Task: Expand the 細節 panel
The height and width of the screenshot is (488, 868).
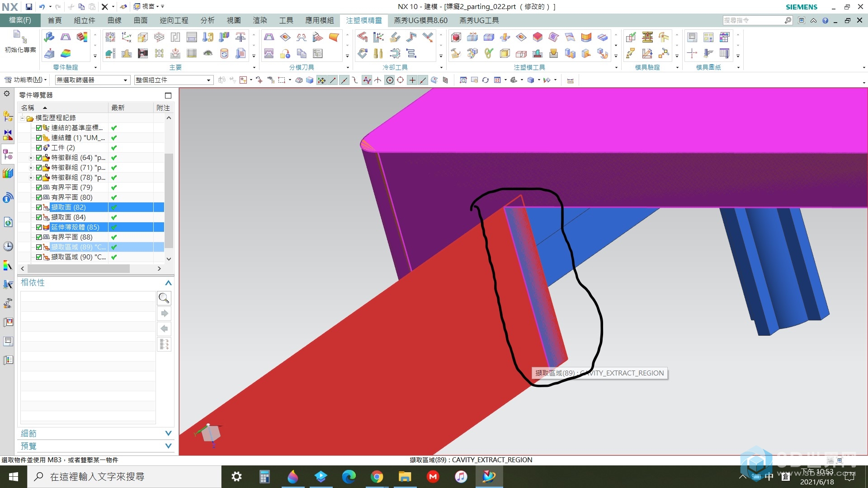Action: coord(168,433)
